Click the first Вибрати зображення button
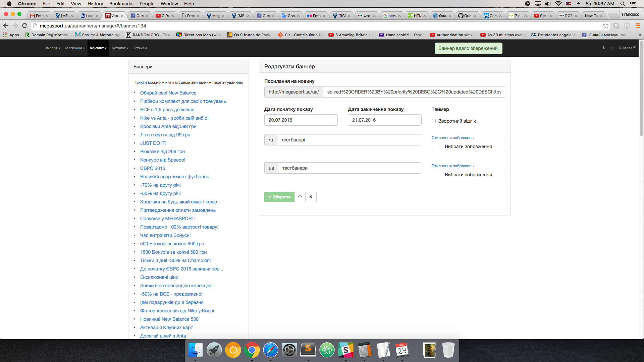 (468, 146)
